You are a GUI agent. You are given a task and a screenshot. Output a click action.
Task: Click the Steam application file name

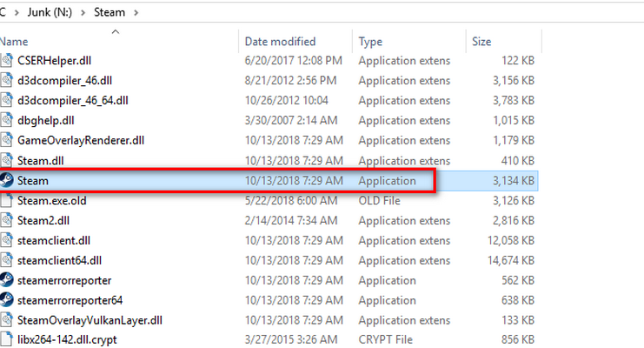32,181
